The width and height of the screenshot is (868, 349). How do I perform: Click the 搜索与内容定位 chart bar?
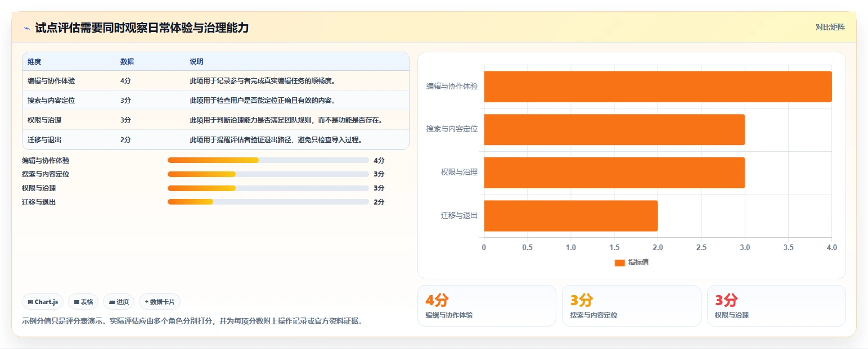click(614, 129)
